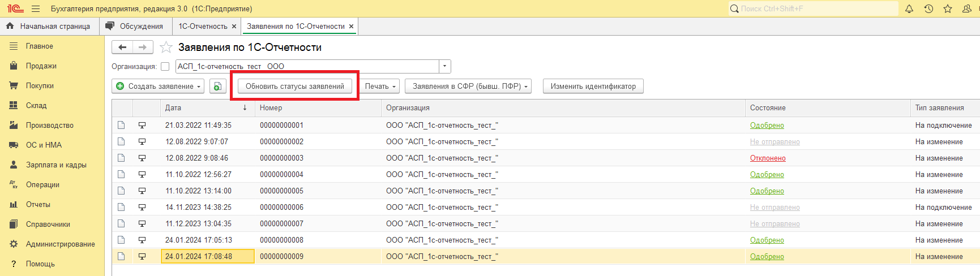
Task: Click the search magnifier icon
Action: click(x=734, y=8)
